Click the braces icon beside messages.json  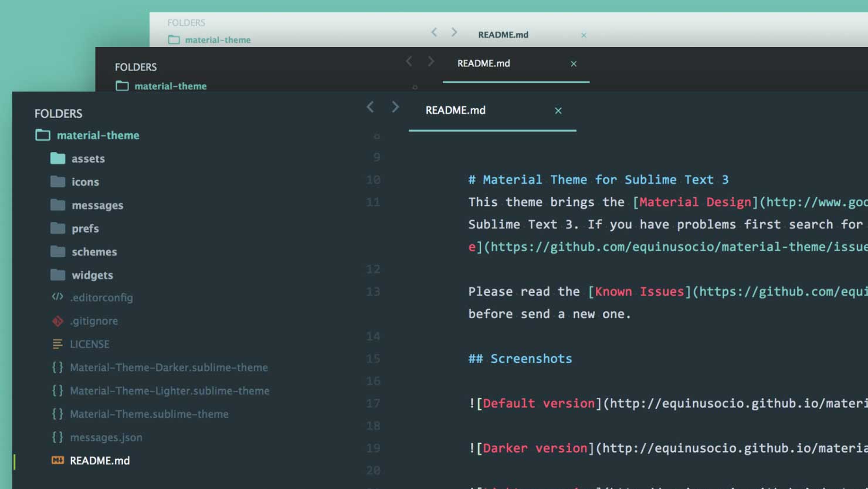pyautogui.click(x=57, y=437)
